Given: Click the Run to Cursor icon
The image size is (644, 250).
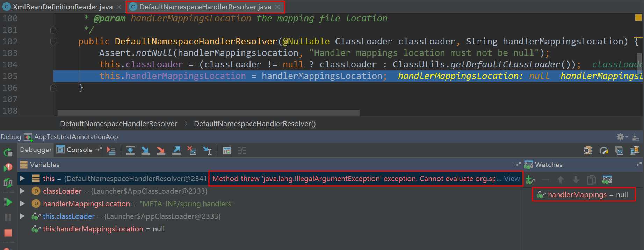Looking at the screenshot, I should click(x=207, y=150).
